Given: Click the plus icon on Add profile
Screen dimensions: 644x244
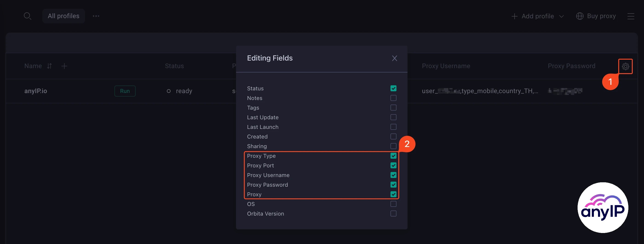Looking at the screenshot, I should (x=515, y=16).
